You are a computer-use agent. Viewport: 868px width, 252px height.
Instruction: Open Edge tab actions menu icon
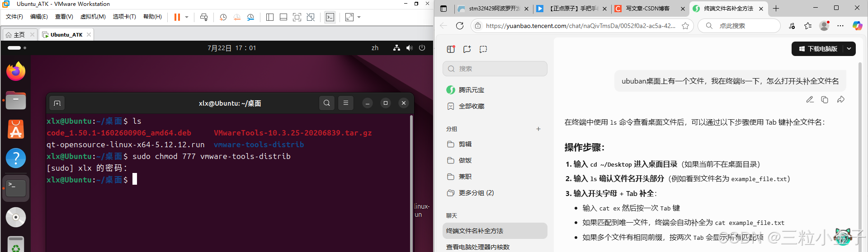tap(443, 9)
